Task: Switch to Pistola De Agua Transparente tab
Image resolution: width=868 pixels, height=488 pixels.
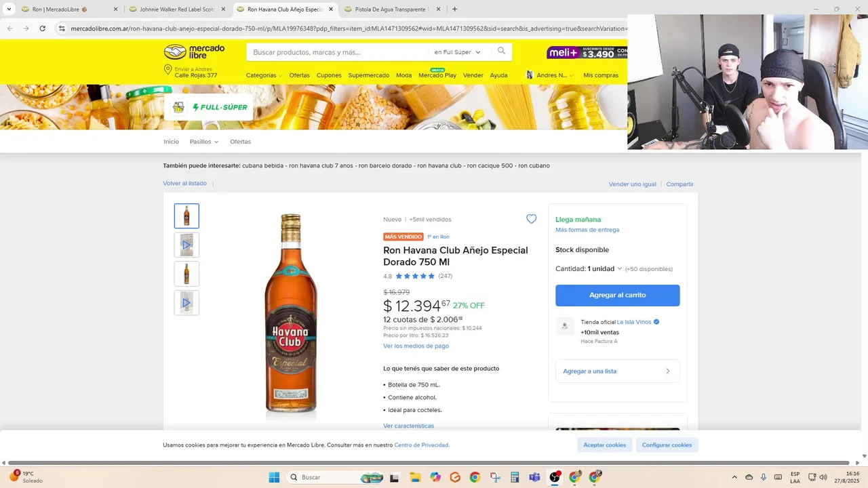Action: (x=393, y=9)
